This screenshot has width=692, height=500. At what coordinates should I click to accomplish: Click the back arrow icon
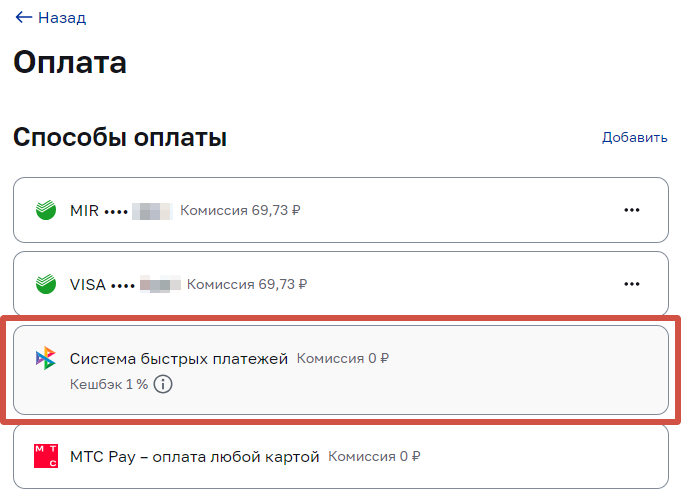[x=23, y=18]
